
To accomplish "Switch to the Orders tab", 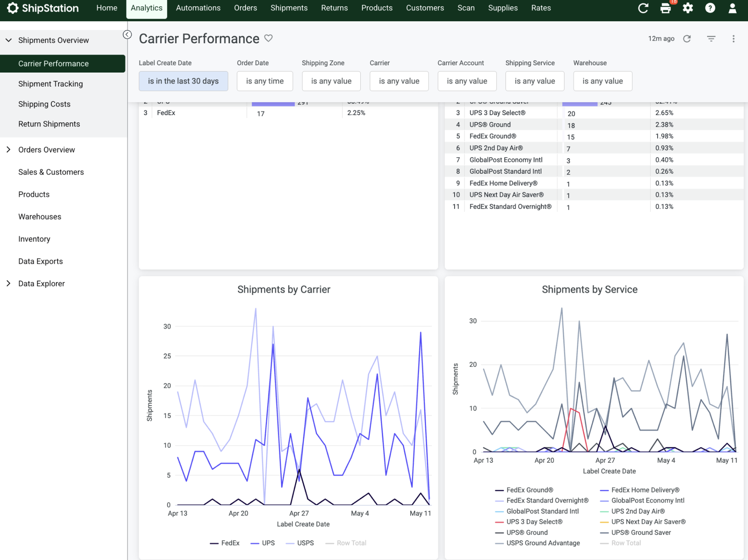I will coord(245,8).
